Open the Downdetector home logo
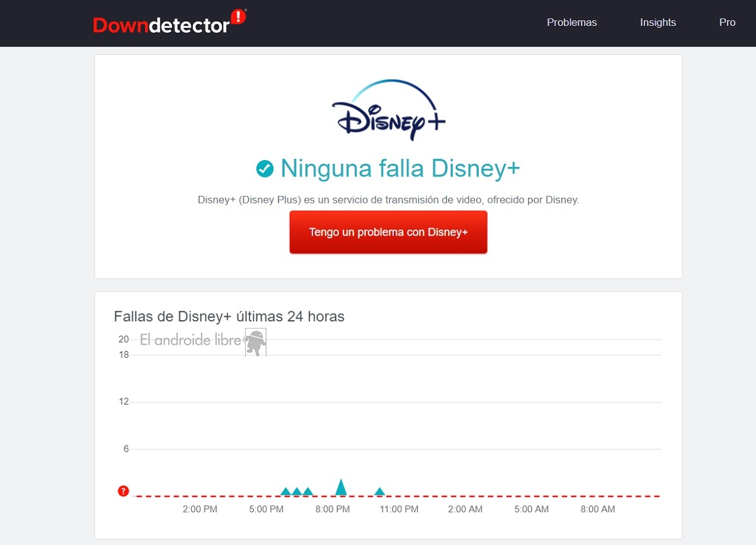 (169, 22)
